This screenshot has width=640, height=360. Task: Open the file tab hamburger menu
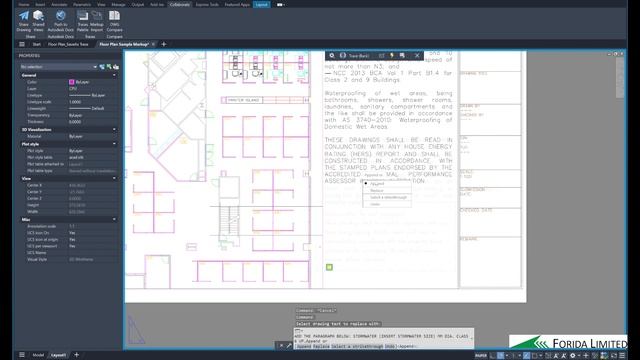click(x=22, y=44)
